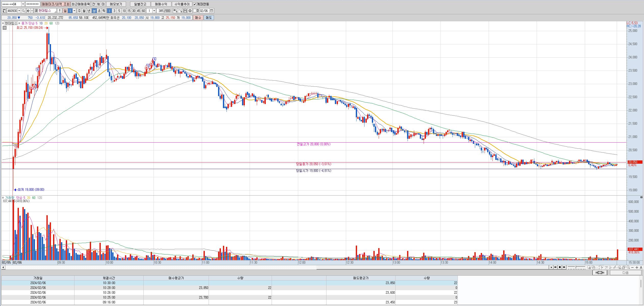Click the plus zoom-in chart icon

pyautogui.click(x=637, y=267)
